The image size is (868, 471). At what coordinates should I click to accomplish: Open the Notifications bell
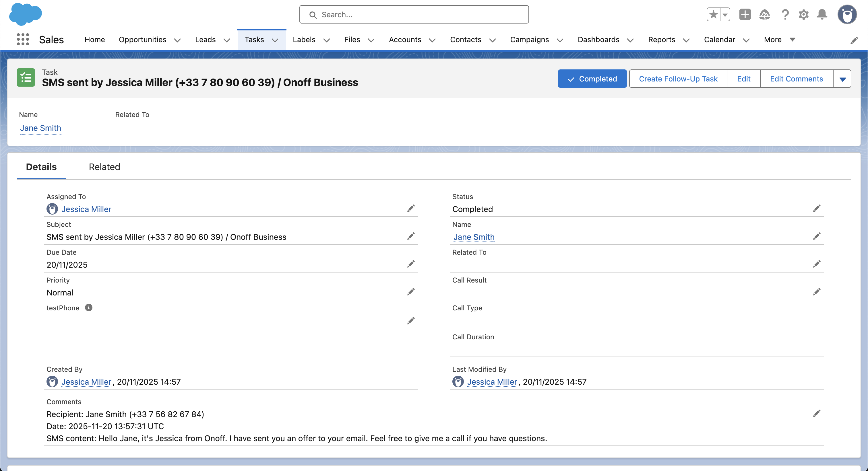(822, 14)
